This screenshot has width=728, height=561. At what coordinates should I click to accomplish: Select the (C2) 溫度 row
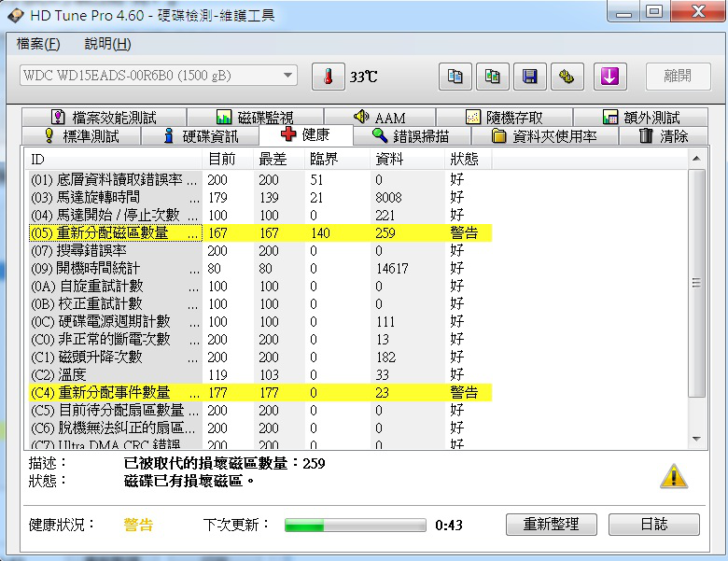click(260, 374)
